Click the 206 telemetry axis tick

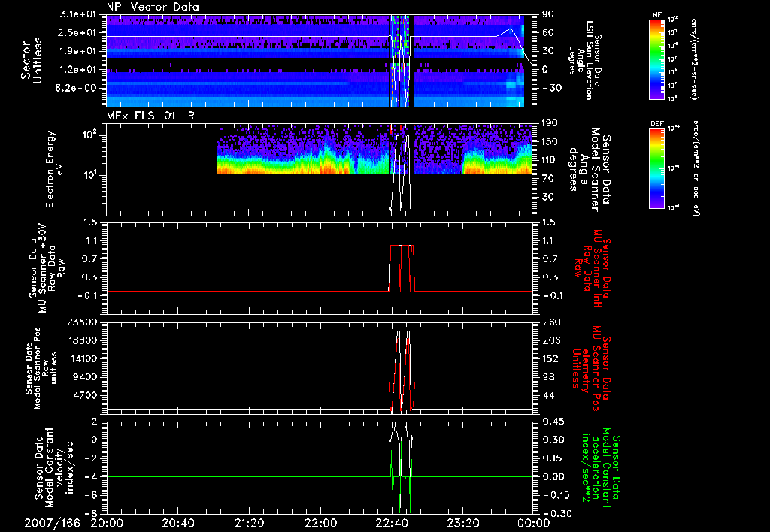click(550, 340)
